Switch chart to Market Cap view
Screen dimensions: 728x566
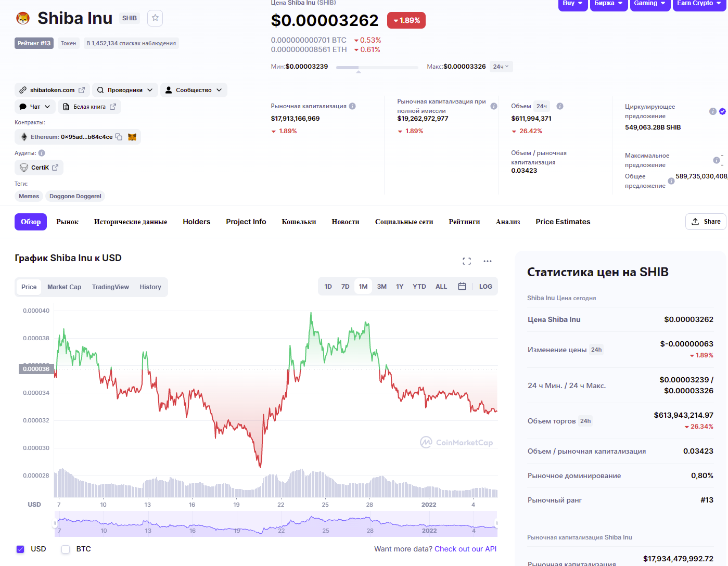(65, 287)
